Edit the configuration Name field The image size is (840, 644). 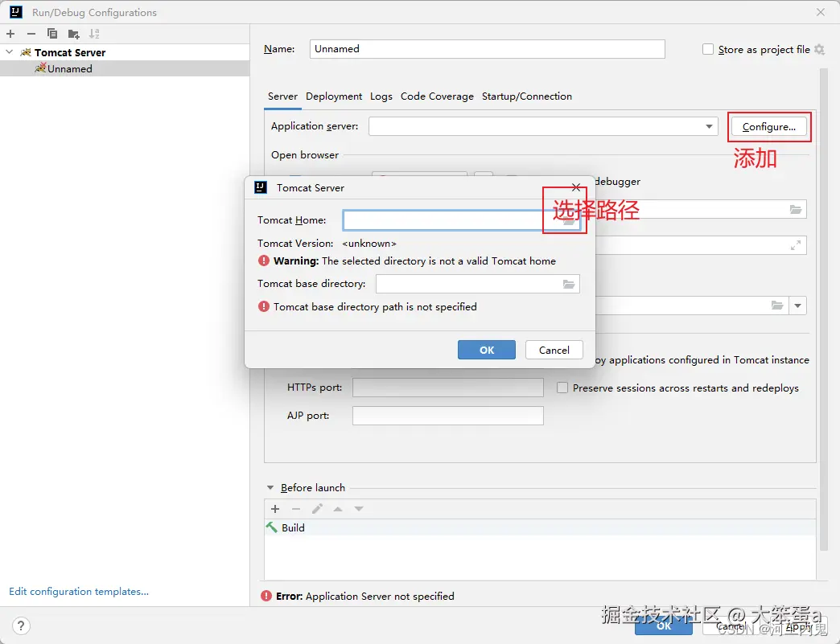[487, 49]
